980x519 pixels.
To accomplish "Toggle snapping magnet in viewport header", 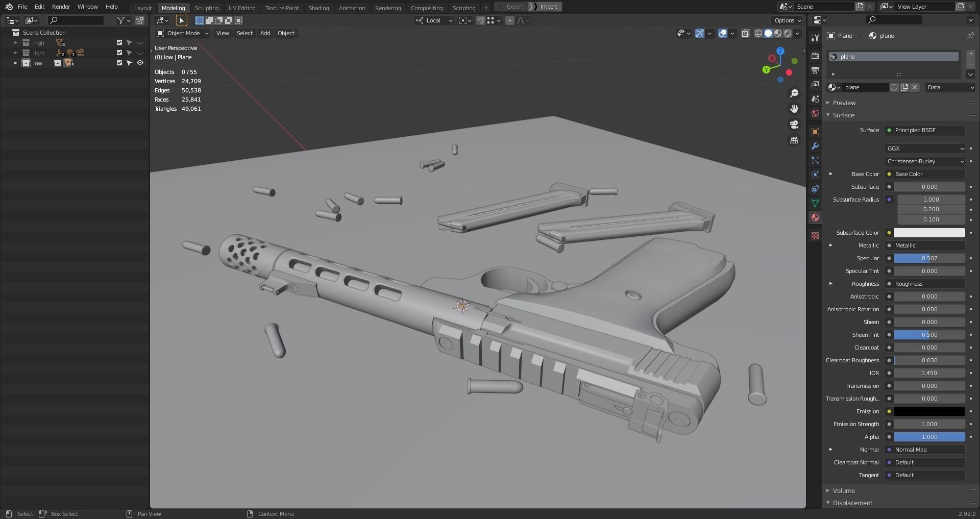I will click(x=480, y=20).
